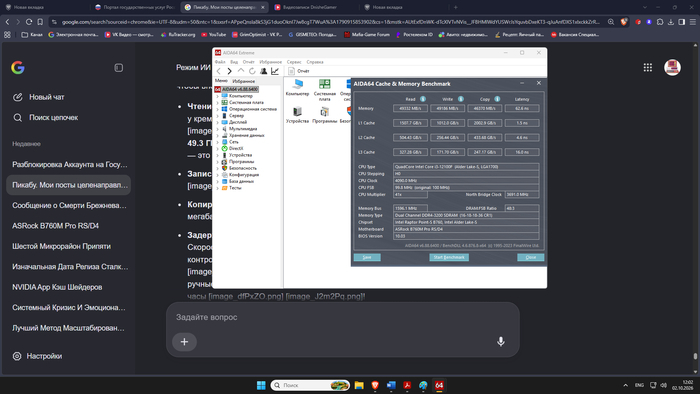Expand the Компьютер tree node
Viewport: 700px width, 394px height.
217,96
